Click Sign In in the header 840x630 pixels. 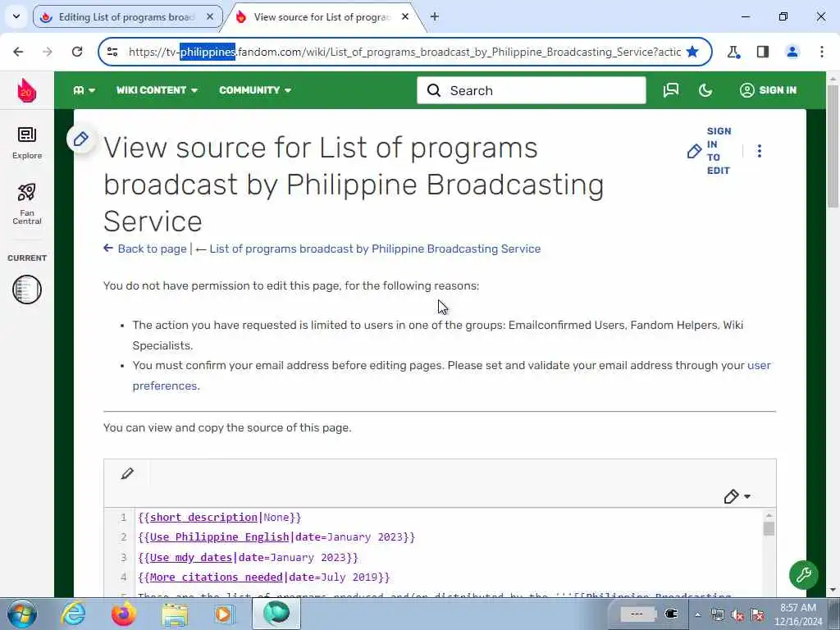pyautogui.click(x=768, y=90)
